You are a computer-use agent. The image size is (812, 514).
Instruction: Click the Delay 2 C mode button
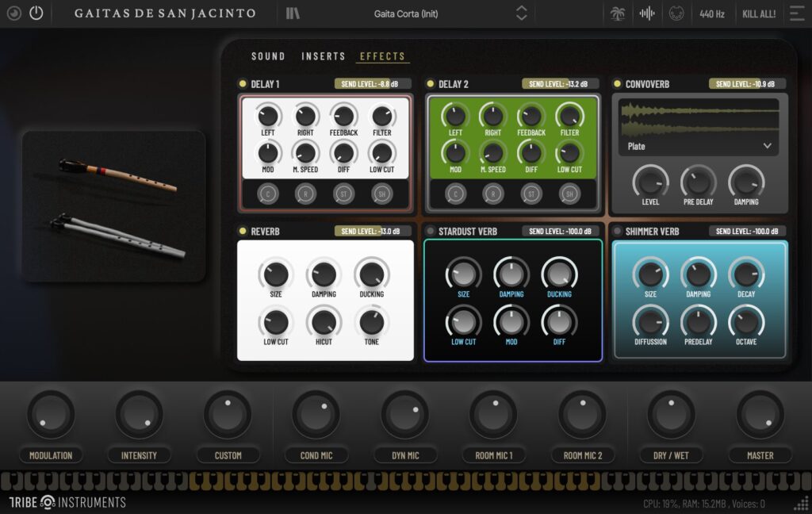pos(456,194)
